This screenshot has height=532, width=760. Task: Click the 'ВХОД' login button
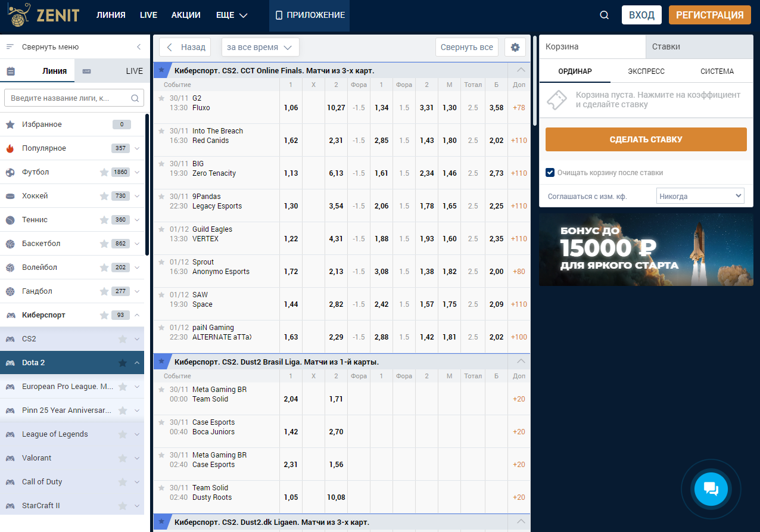click(641, 15)
